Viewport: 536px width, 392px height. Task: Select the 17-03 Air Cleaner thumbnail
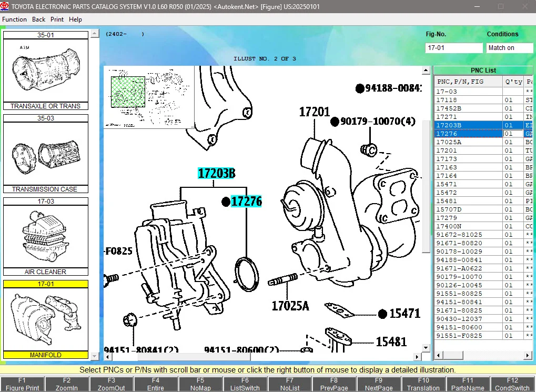46,237
